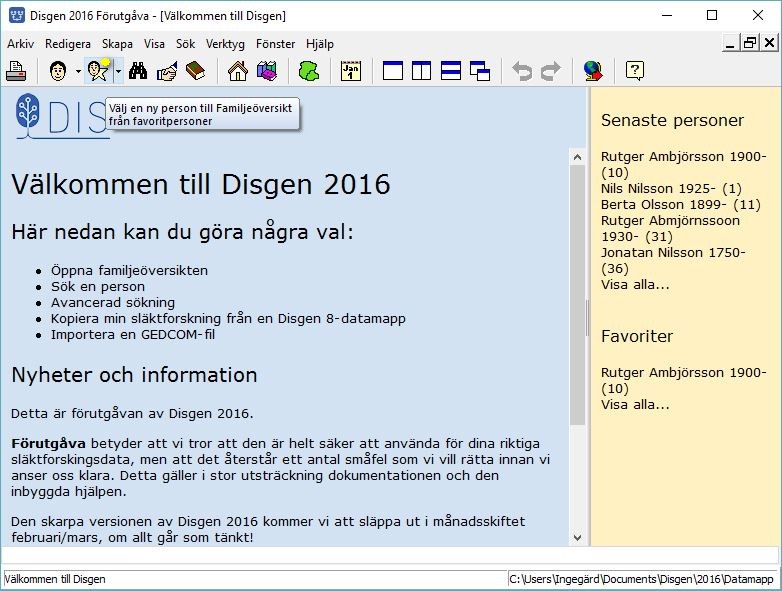Click the vertical scrollbar thumb
Viewport: 782px width, 591px height.
tap(578, 295)
